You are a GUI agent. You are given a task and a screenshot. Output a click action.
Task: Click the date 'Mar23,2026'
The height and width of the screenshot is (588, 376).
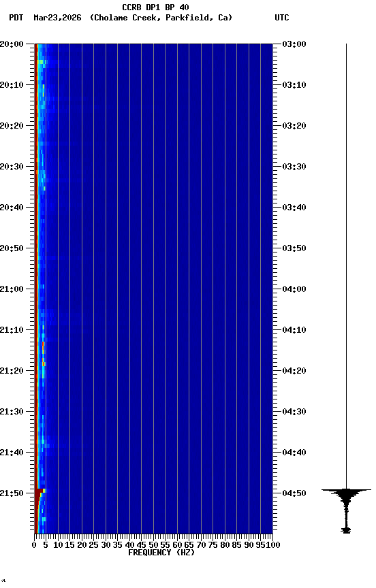click(x=57, y=18)
